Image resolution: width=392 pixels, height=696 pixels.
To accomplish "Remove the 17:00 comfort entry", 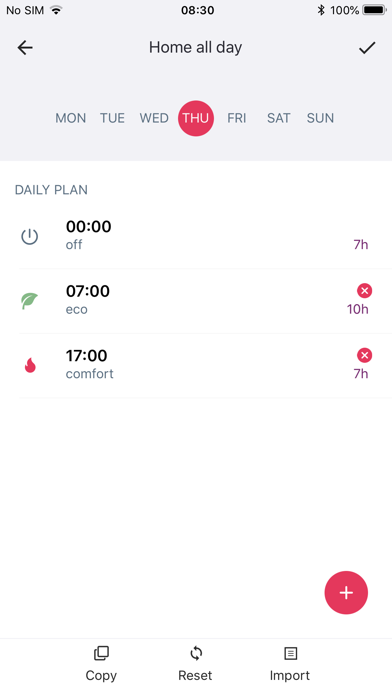I will point(364,355).
